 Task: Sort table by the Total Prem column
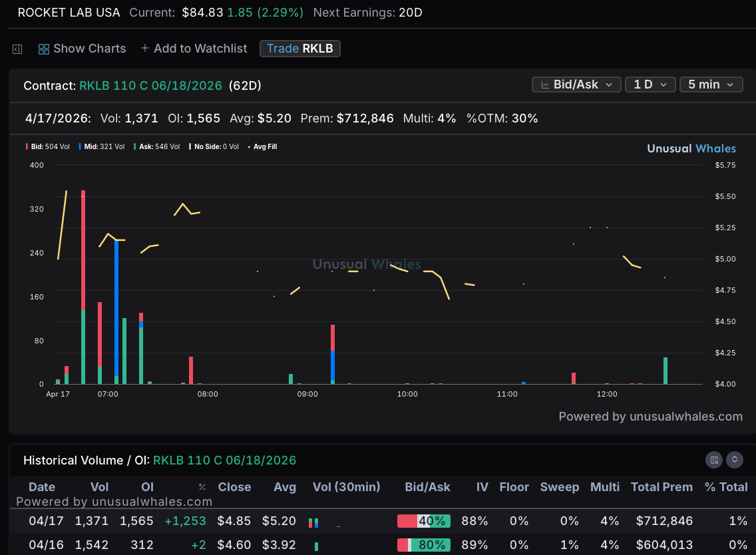click(661, 487)
